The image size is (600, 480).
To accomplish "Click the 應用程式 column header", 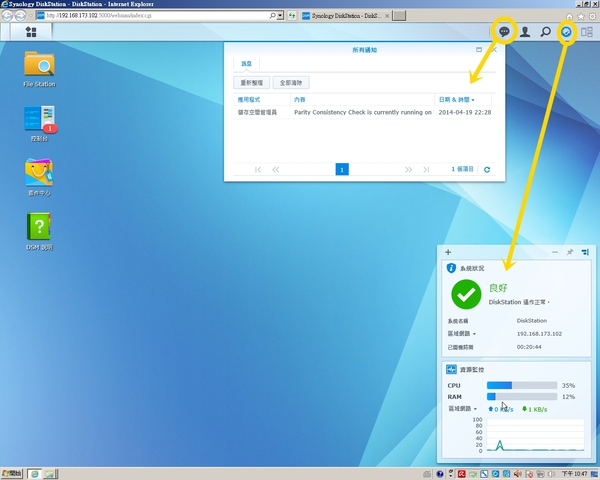I will click(x=262, y=100).
